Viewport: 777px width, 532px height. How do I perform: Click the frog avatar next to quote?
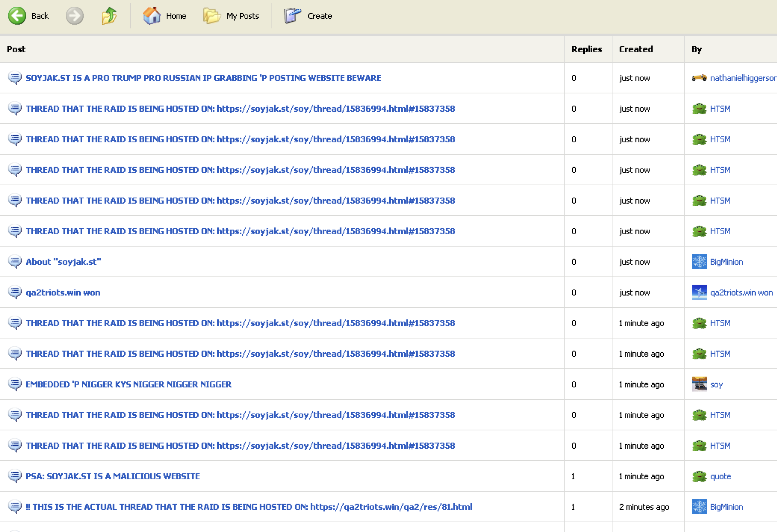pyautogui.click(x=699, y=476)
